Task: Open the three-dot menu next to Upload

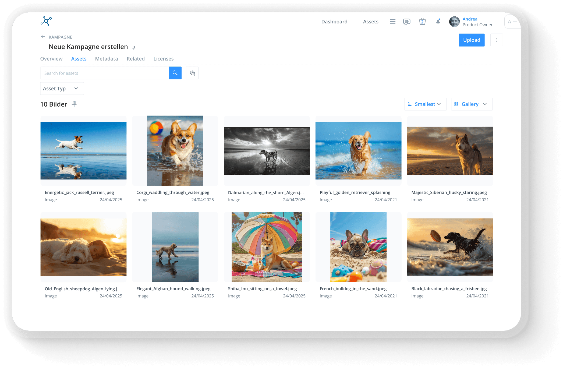Action: tap(497, 40)
